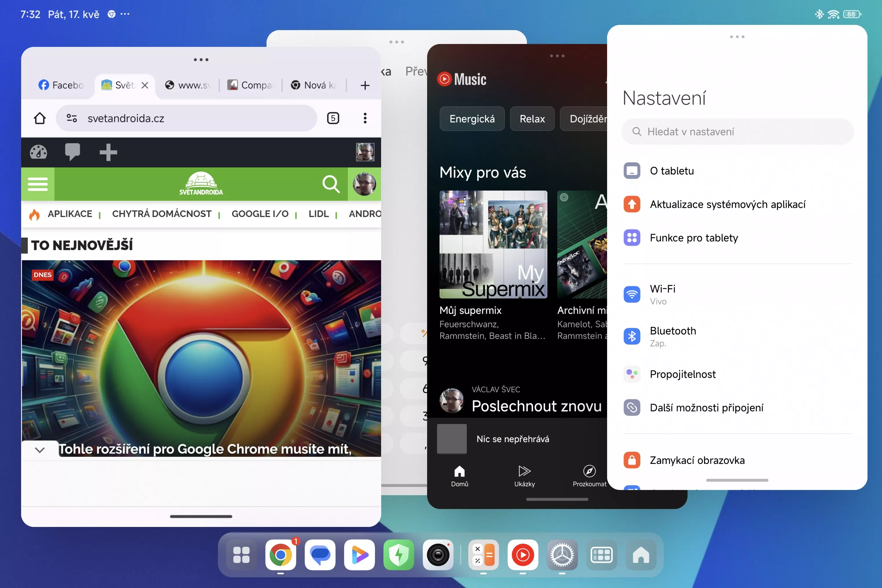Image resolution: width=882 pixels, height=588 pixels.
Task: Open the Settings window three-dot handle
Action: 737,37
